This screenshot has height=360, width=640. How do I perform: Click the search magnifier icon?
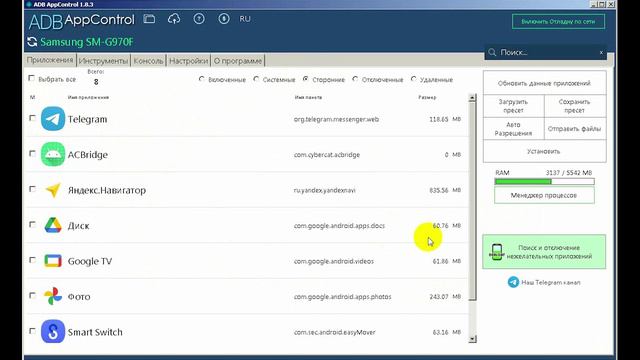click(x=492, y=52)
